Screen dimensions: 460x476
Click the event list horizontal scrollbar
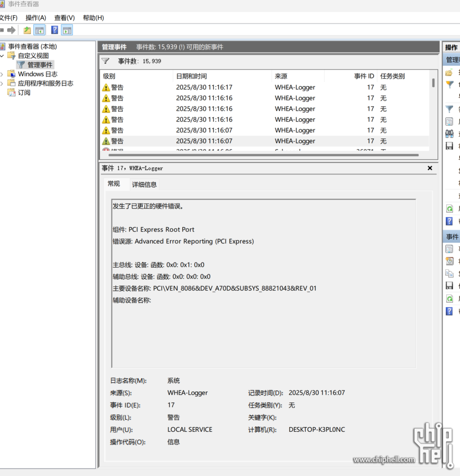click(x=263, y=155)
